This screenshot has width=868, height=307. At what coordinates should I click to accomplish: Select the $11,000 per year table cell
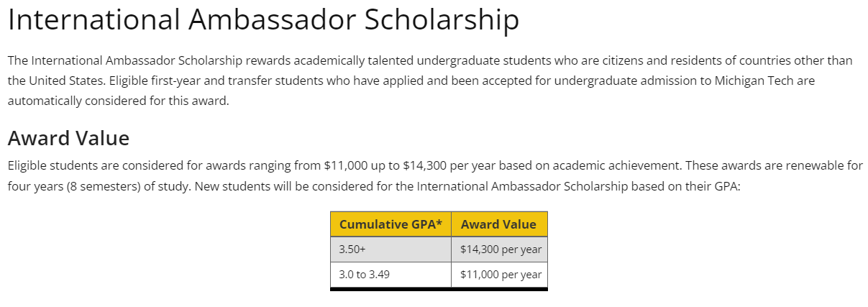pyautogui.click(x=501, y=275)
